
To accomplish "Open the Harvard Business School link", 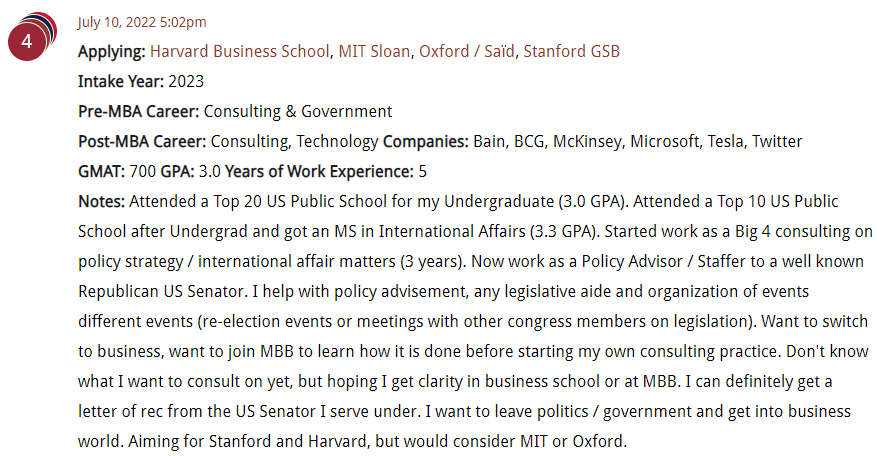I will point(239,51).
